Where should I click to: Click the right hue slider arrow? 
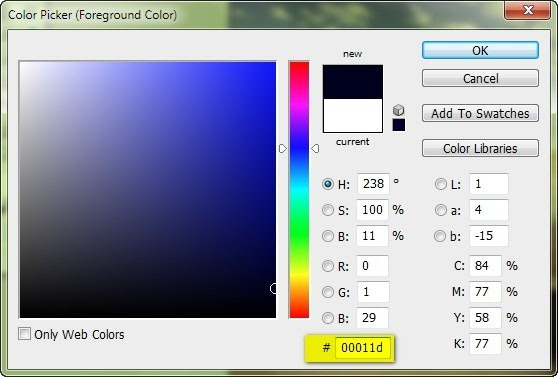(315, 148)
